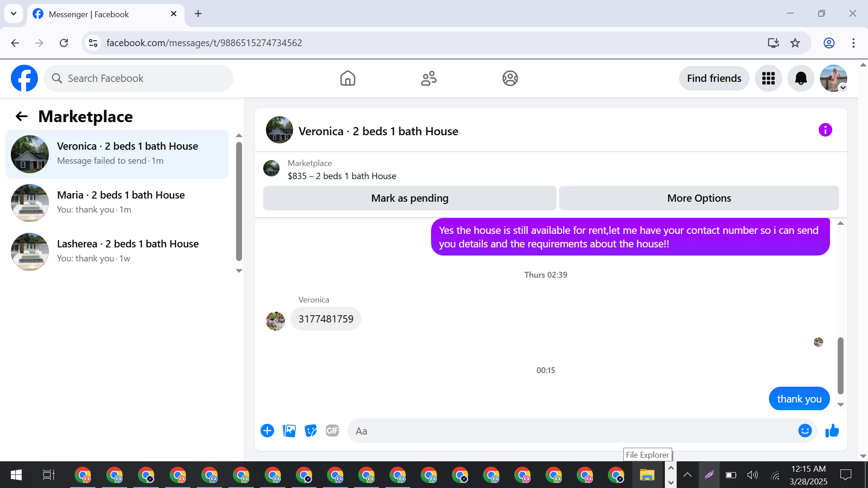Viewport: 868px width, 488px height.
Task: Click the browser Back button
Action: (15, 43)
